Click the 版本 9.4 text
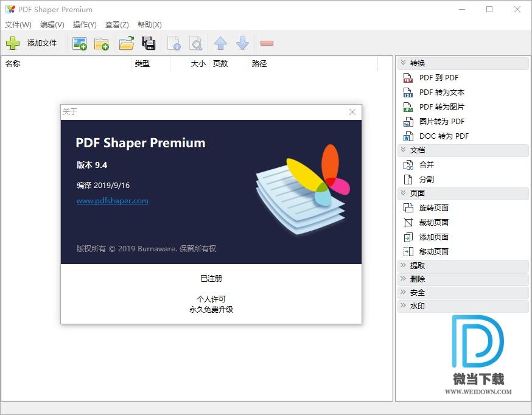532x415 pixels. click(x=92, y=165)
